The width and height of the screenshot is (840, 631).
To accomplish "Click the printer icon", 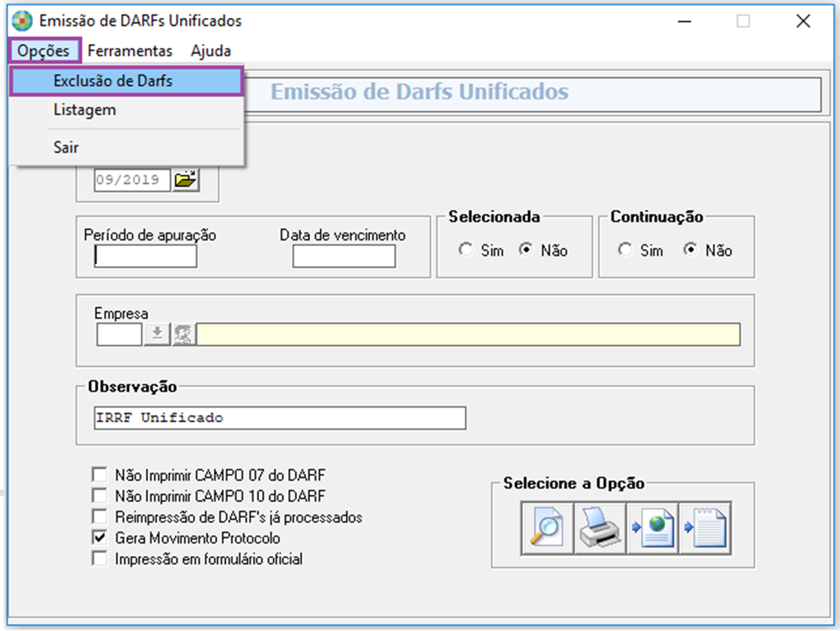I will [x=600, y=528].
